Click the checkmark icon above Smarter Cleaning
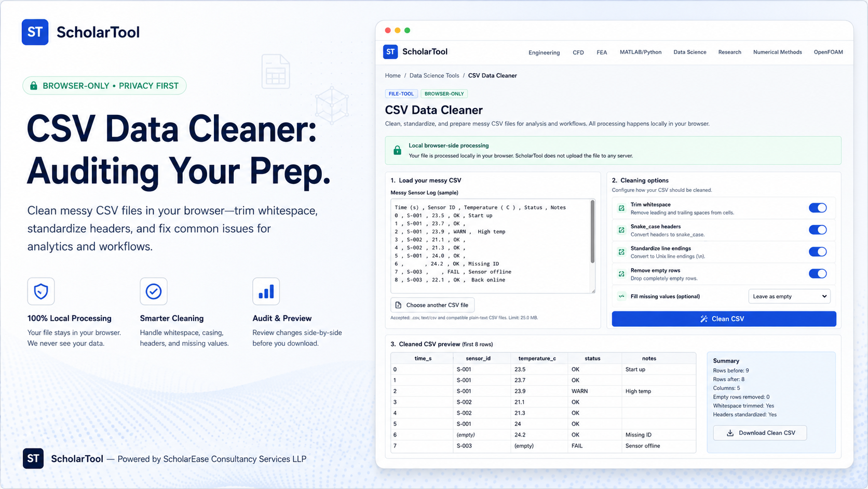The height and width of the screenshot is (489, 868). click(x=154, y=291)
